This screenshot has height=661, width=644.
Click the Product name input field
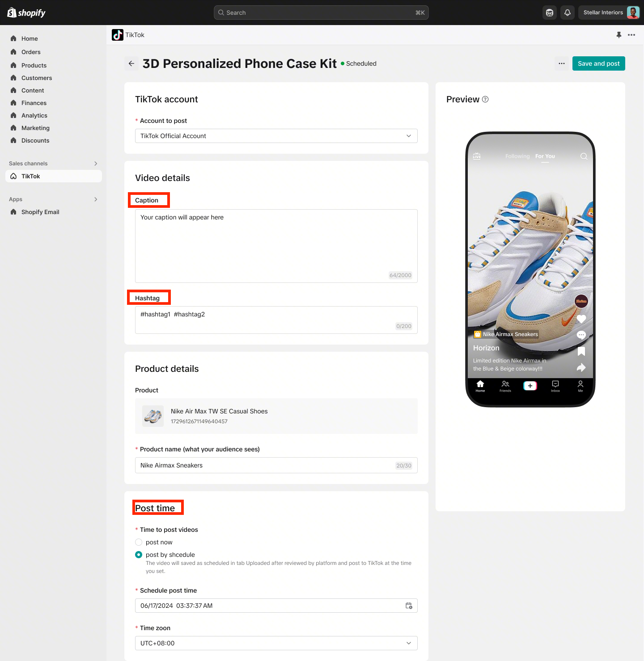click(276, 465)
